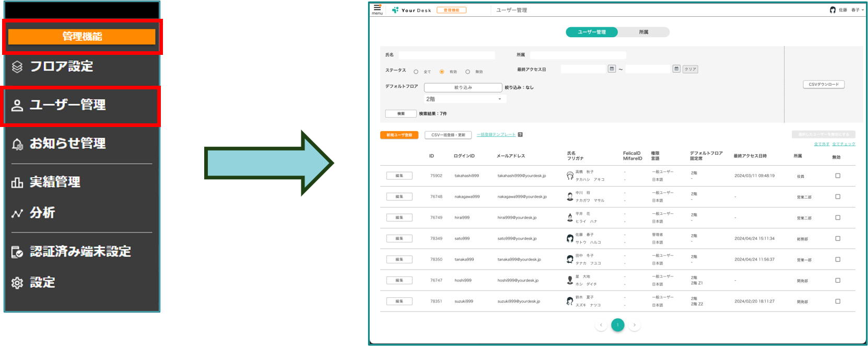
Task: Click the bell icon beside お知らせ管理
Action: 17,144
